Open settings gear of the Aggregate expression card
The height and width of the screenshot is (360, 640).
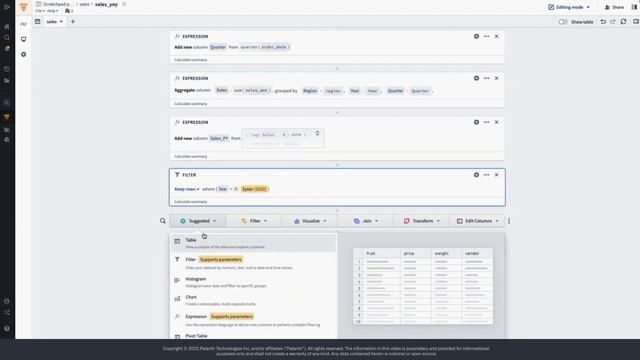point(476,78)
